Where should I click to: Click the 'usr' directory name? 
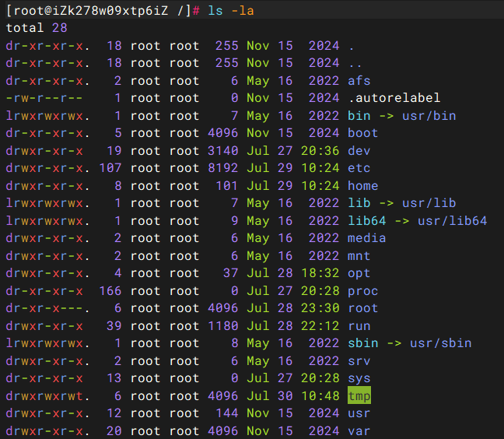pos(359,413)
